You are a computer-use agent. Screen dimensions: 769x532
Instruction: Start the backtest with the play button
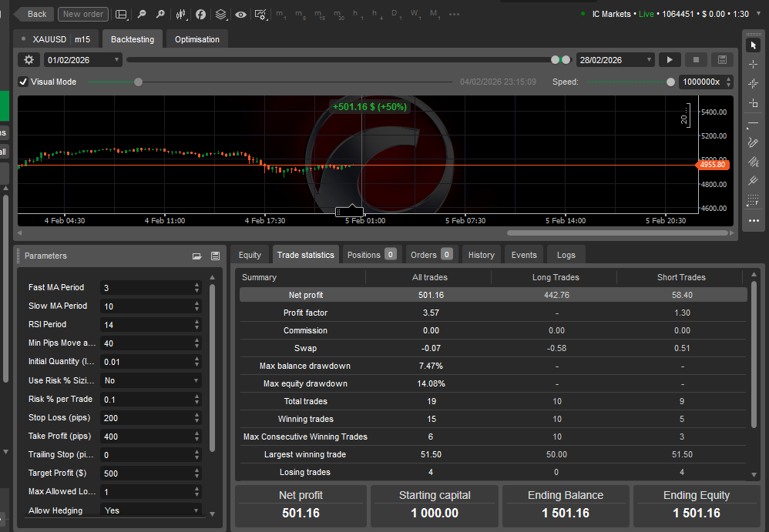[x=670, y=60]
